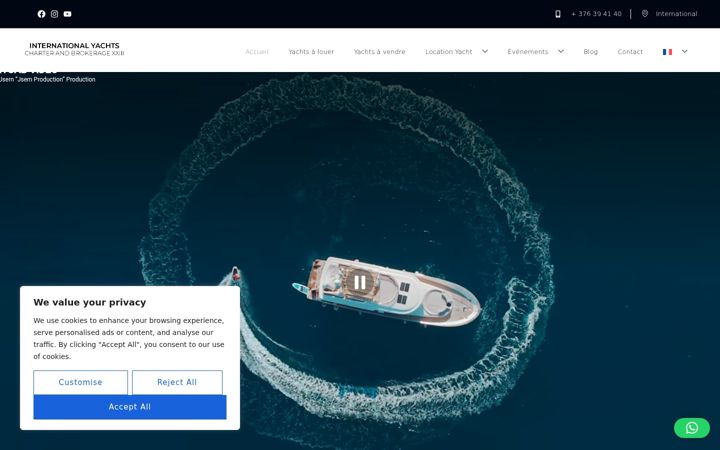Click the International Yachts logo
Viewport: 720px width, 450px height.
point(74,49)
